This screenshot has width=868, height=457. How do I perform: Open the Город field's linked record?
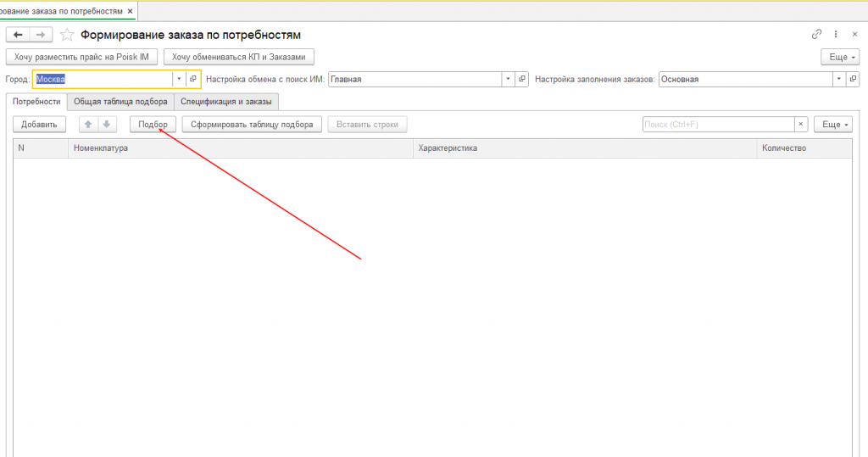point(192,79)
